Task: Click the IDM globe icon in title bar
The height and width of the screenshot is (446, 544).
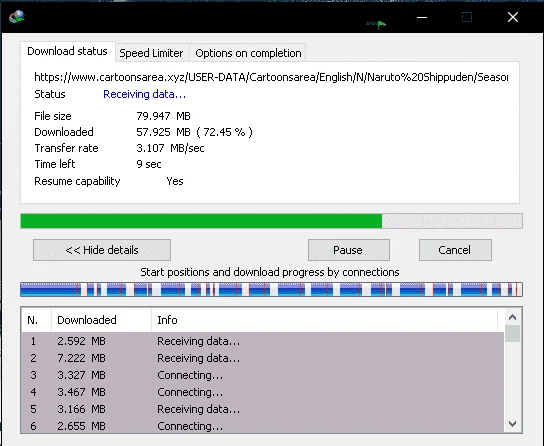Action: (17, 17)
